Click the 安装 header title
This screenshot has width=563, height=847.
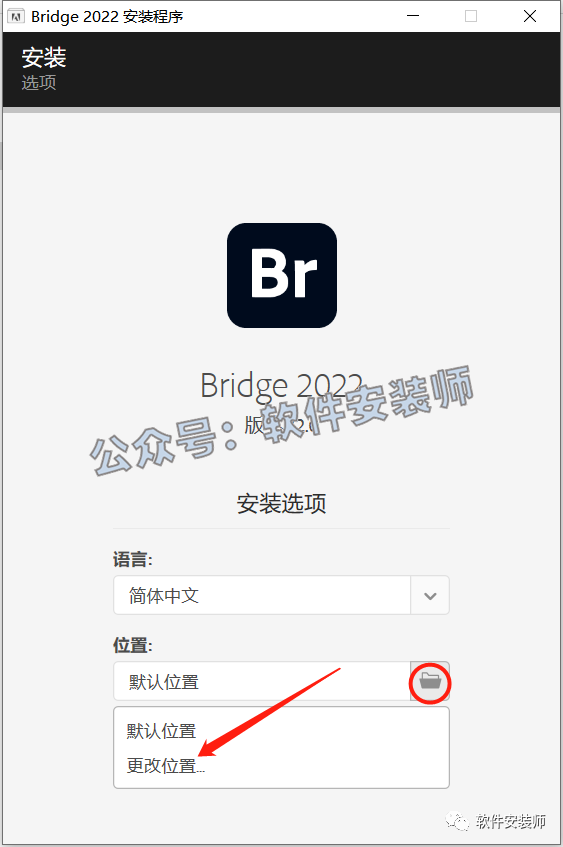click(44, 57)
